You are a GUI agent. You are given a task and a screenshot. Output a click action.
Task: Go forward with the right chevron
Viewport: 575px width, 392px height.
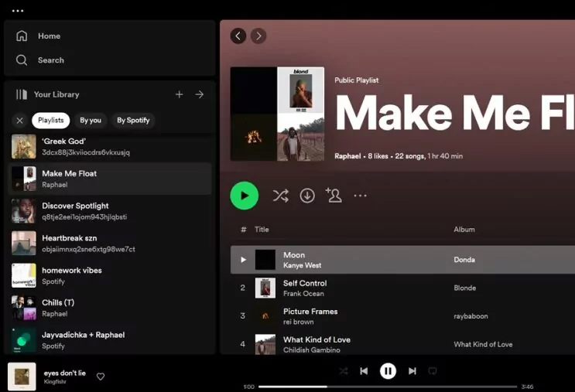point(258,36)
